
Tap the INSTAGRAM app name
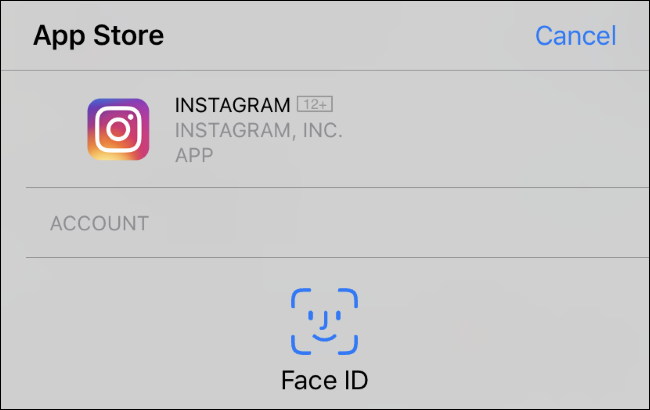coord(233,104)
